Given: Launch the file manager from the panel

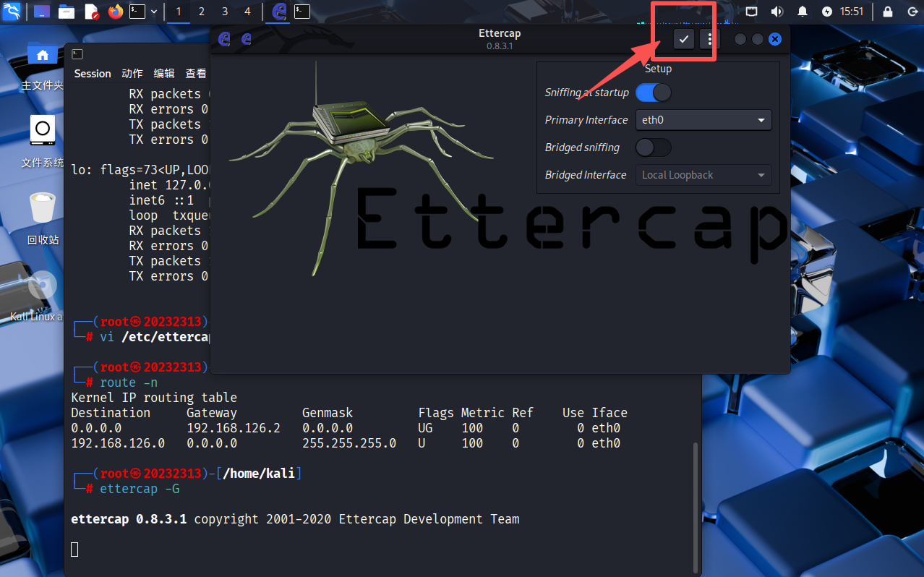Looking at the screenshot, I should [x=67, y=12].
